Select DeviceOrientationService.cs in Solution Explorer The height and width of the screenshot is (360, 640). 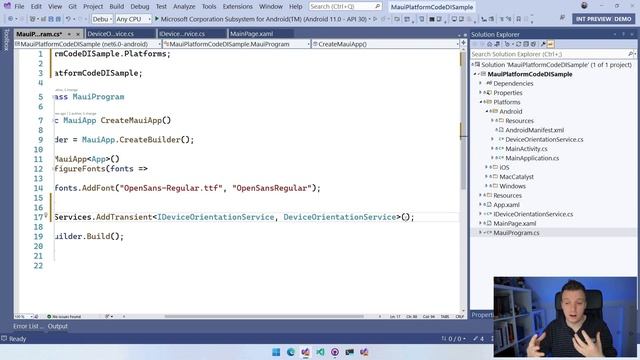[544, 140]
